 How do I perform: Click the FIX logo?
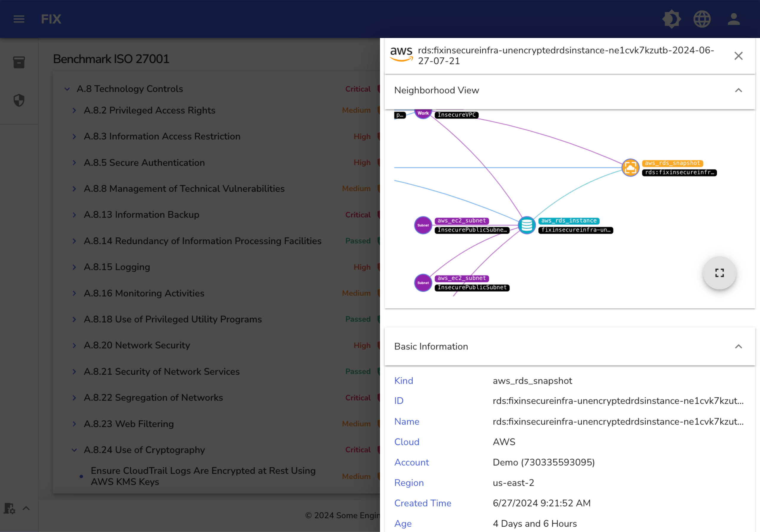[51, 19]
